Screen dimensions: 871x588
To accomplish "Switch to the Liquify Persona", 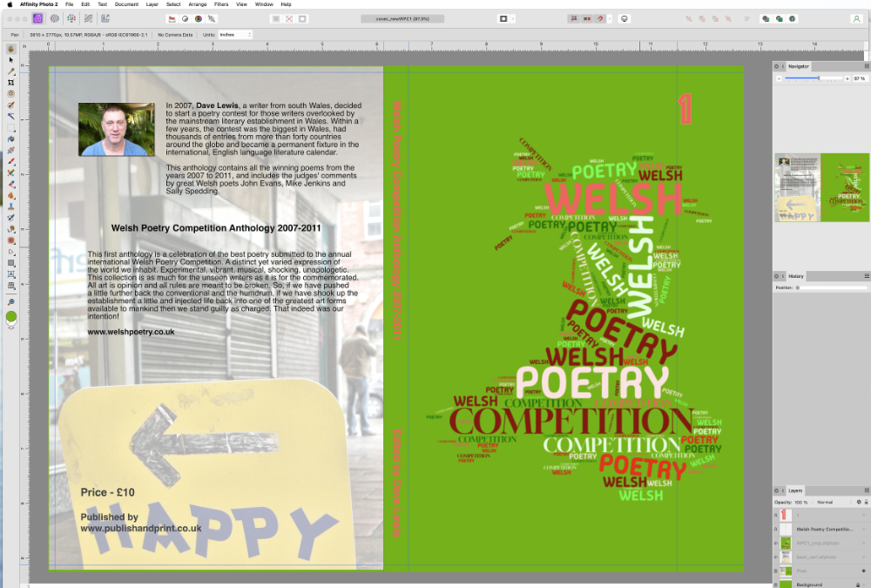I will 56,17.
